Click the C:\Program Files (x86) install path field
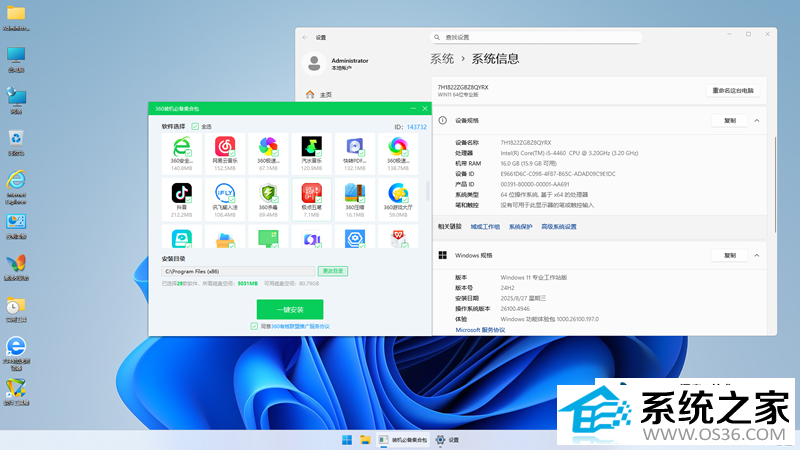The height and width of the screenshot is (450, 800). pyautogui.click(x=238, y=271)
